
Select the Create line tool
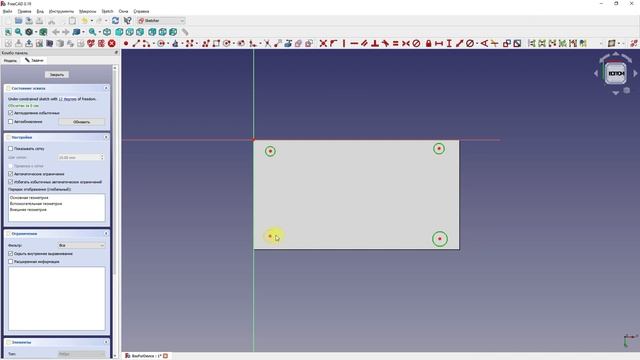click(x=136, y=43)
